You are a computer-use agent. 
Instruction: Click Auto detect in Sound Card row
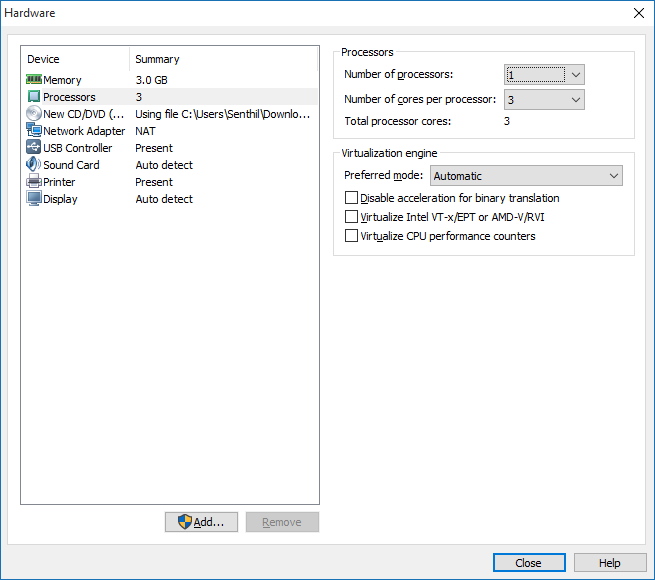(164, 165)
